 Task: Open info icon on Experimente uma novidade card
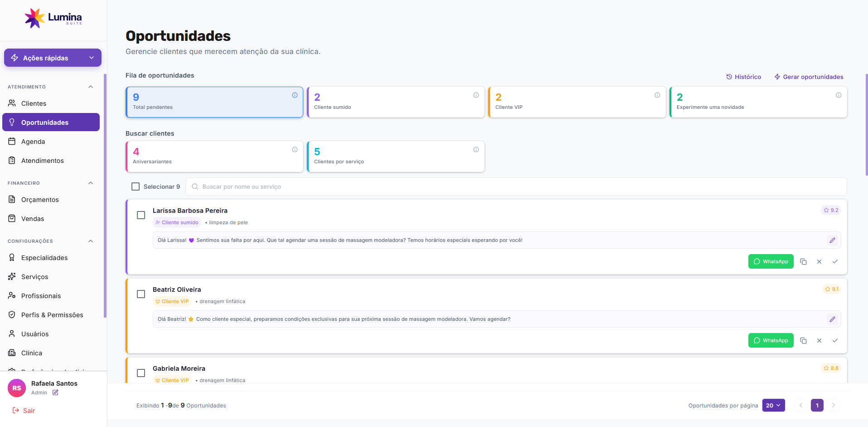coord(839,95)
